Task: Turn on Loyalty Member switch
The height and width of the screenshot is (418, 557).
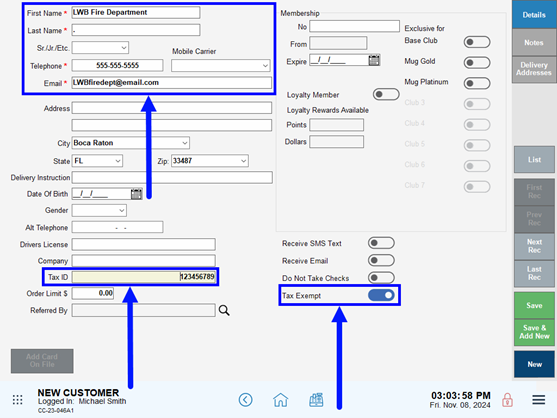Action: click(x=386, y=94)
